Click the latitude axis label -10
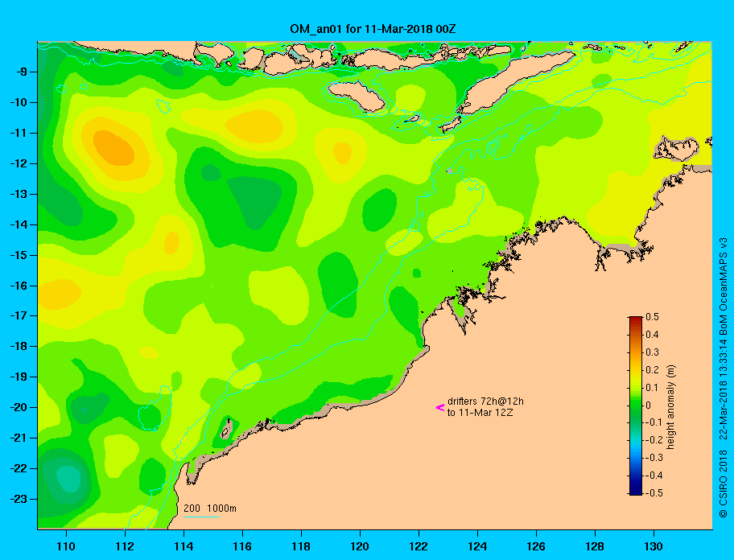 (x=19, y=102)
